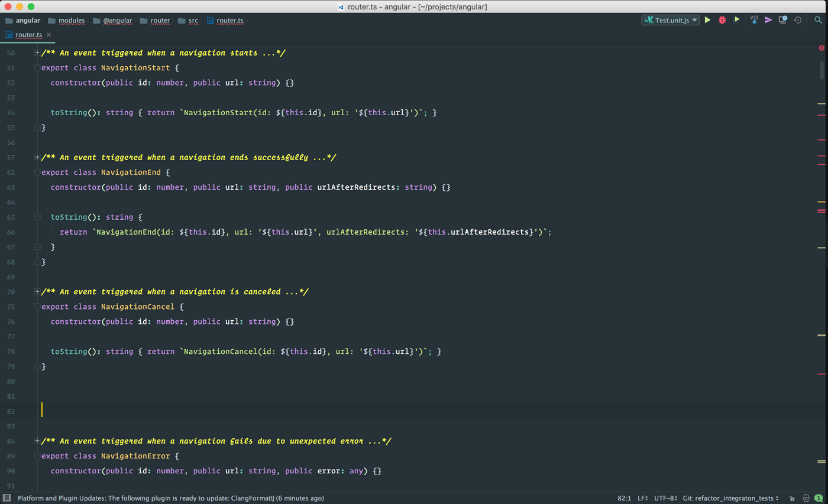Click @angular in the breadcrumbs bar

coord(117,19)
